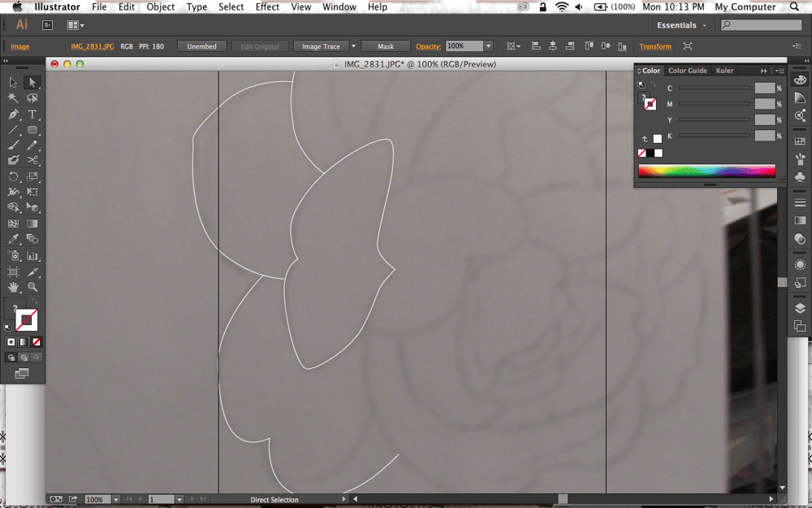
Task: Switch to Color Guide tab
Action: click(687, 71)
